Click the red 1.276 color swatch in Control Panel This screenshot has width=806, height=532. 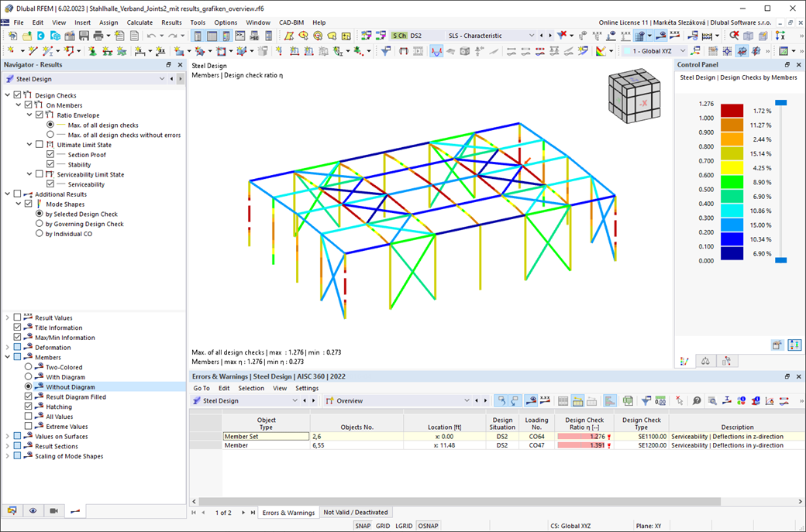(x=732, y=110)
